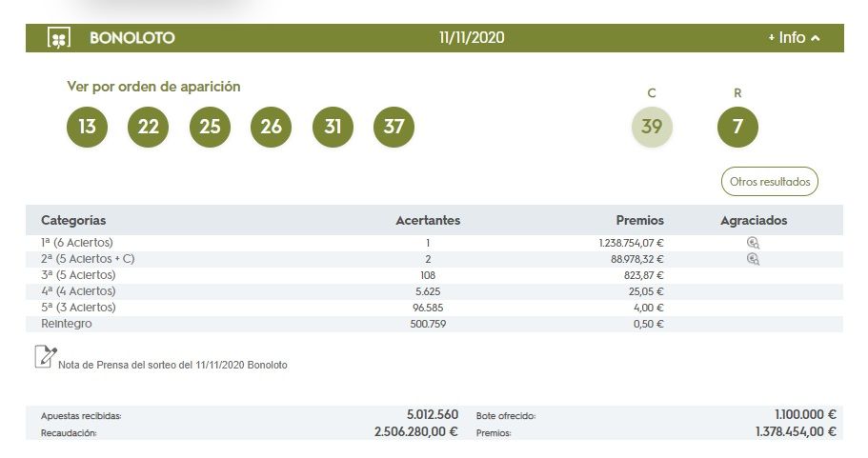Click the Agraciados column header
868x458 pixels.
point(754,220)
